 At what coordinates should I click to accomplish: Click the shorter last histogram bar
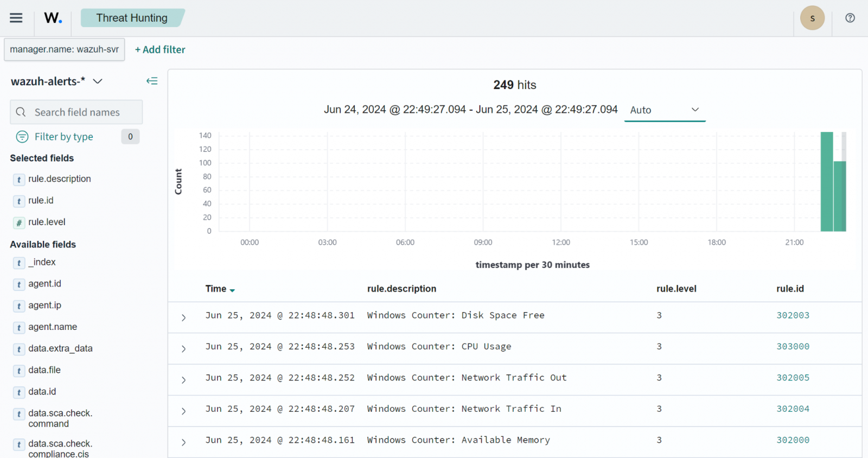(840, 196)
